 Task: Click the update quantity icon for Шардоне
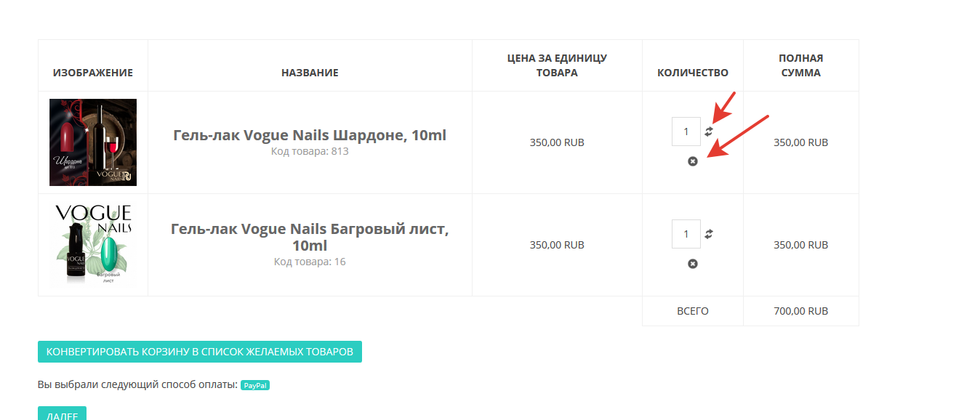(709, 132)
